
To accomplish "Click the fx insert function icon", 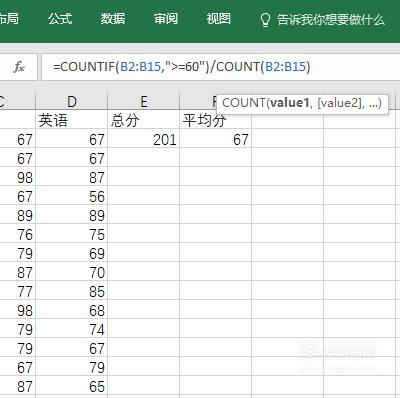I will coord(19,67).
